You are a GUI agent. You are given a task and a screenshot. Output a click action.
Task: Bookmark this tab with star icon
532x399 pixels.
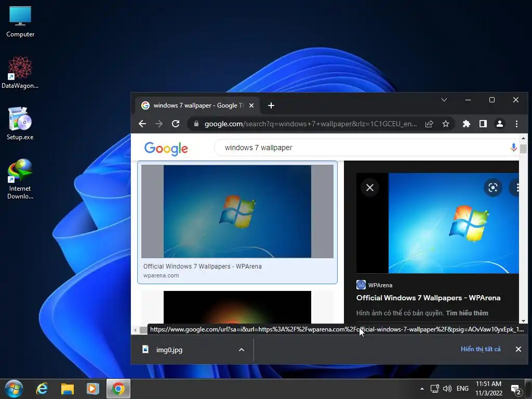coord(446,124)
